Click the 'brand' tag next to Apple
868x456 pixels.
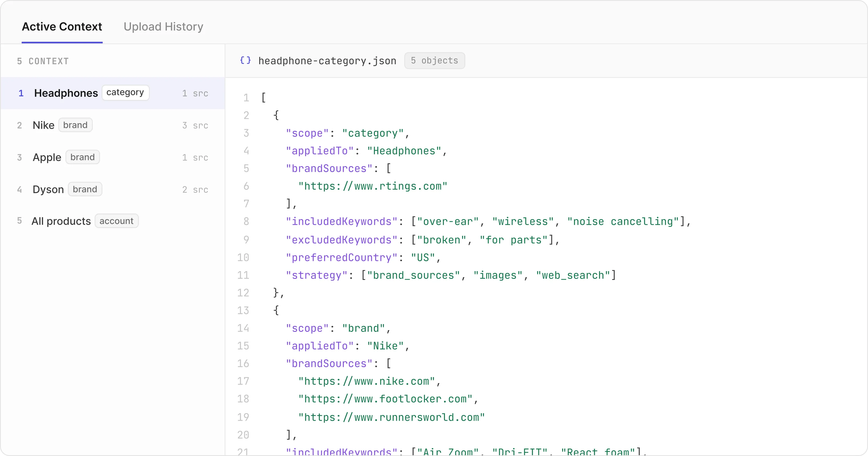tap(83, 157)
